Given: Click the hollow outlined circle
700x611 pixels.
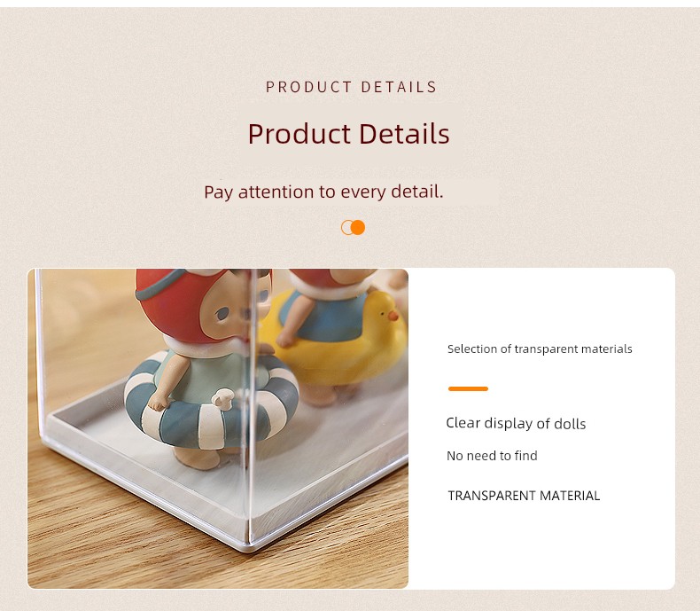Looking at the screenshot, I should pos(346,228).
